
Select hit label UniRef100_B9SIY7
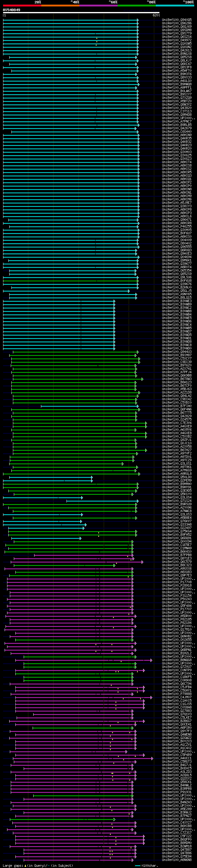click(x=177, y=94)
